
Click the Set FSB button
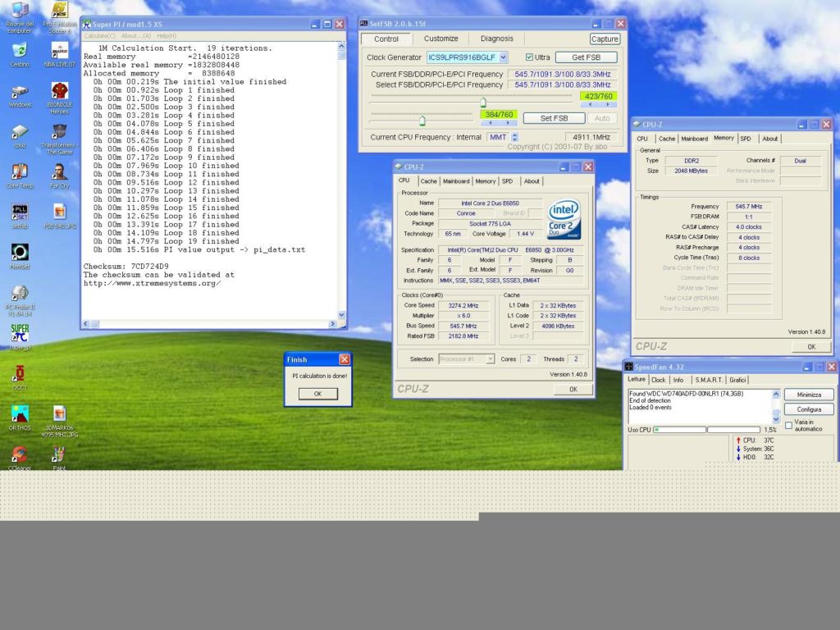554,118
